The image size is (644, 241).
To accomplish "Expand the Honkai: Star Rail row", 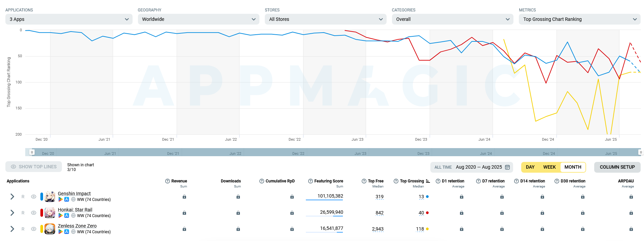I will [x=12, y=213].
